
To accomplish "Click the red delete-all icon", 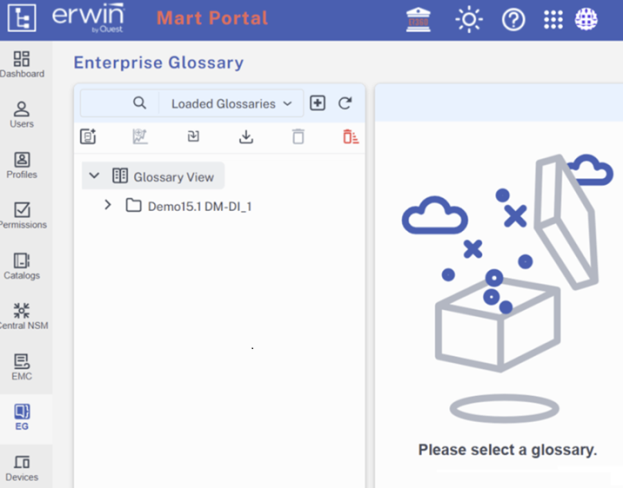I will click(349, 137).
